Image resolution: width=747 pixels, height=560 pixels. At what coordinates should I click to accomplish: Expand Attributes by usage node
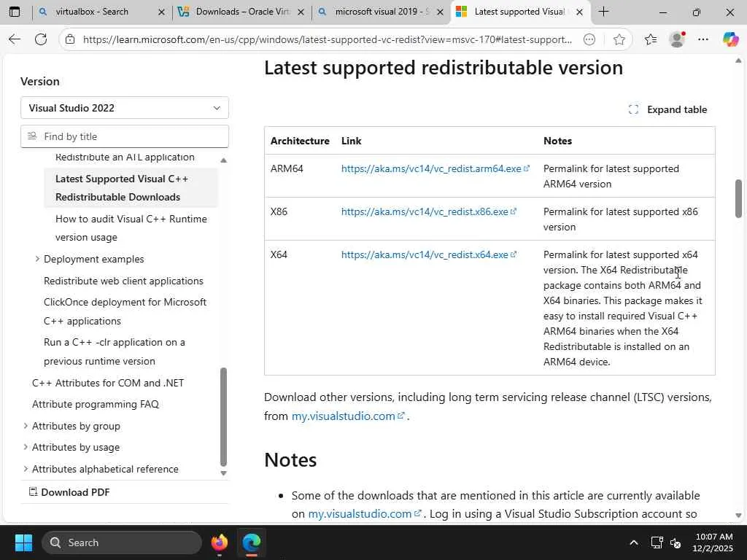coord(26,447)
